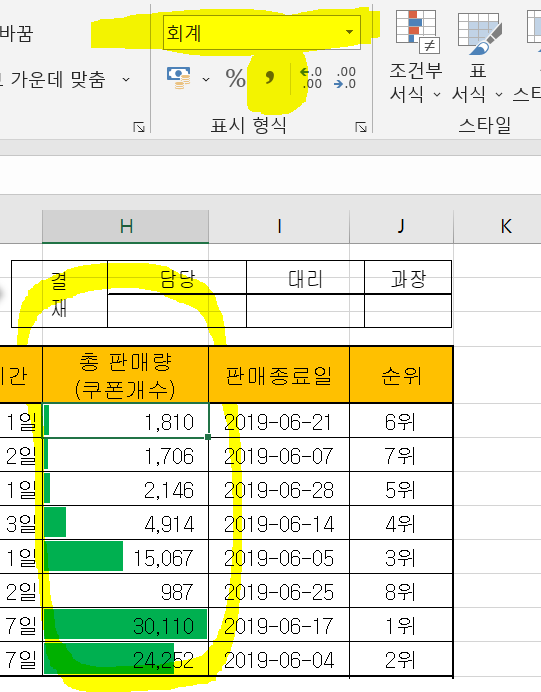Expand the 가운데 맞춤 merge dropdown arrow
The width and height of the screenshot is (541, 692).
(126, 79)
